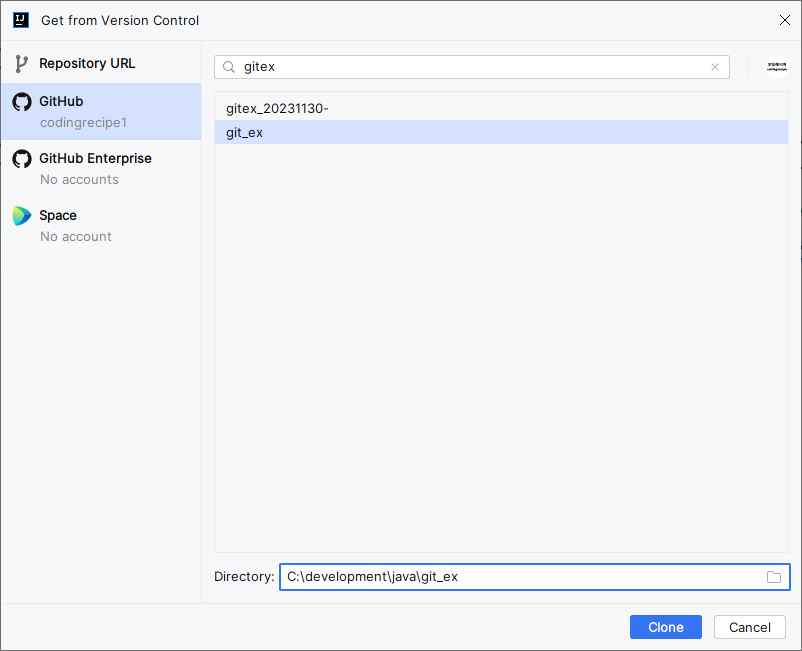
Task: Click the Clone button
Action: 665,627
